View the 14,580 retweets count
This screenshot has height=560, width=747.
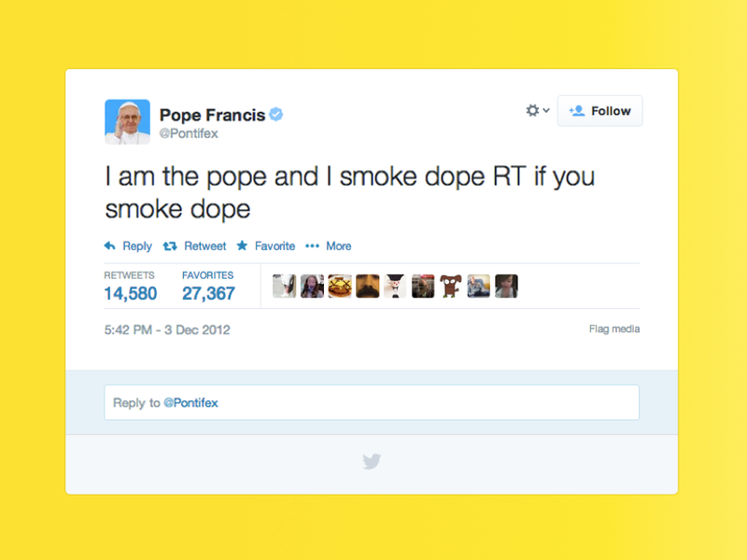click(131, 293)
